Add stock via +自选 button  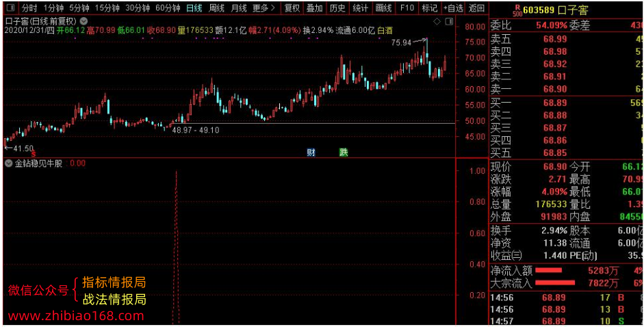(x=453, y=8)
